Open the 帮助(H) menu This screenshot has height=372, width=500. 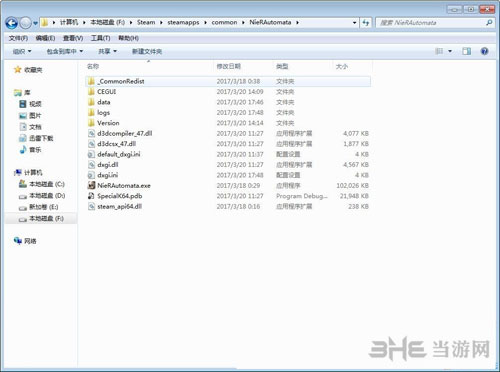click(x=128, y=38)
